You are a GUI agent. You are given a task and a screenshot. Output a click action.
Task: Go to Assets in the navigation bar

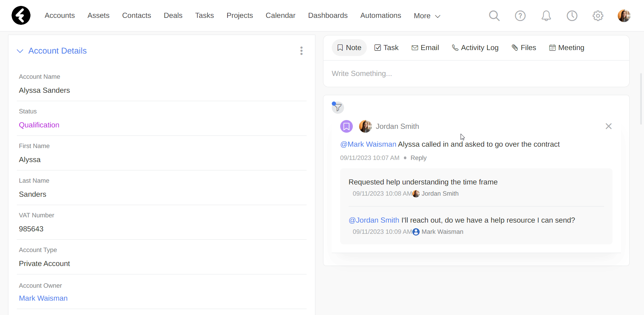point(98,15)
